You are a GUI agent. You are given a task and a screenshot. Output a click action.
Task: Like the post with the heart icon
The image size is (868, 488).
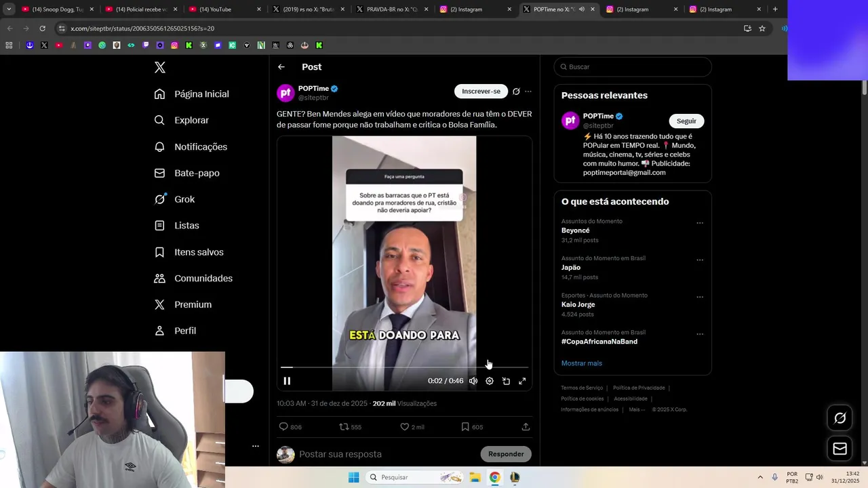coord(412,427)
